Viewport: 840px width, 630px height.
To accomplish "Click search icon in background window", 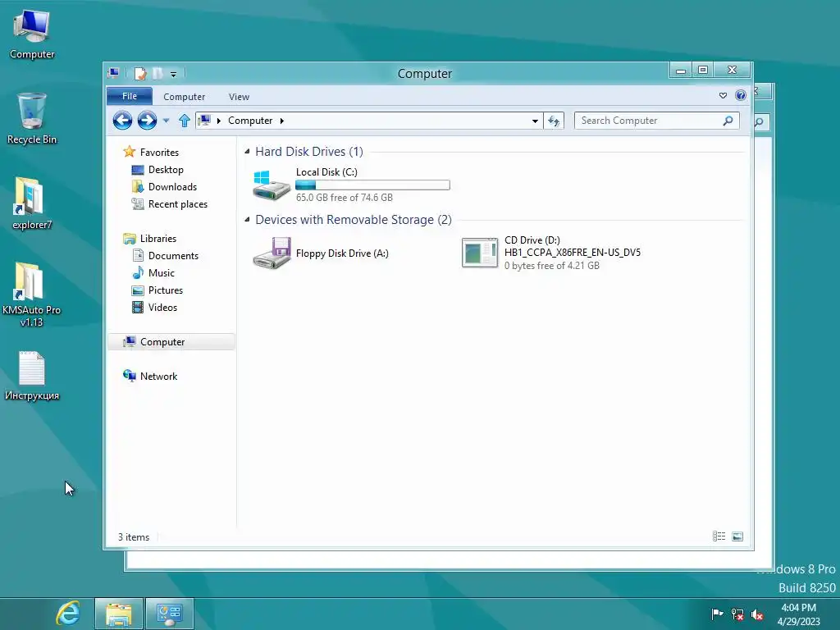I will 759,122.
